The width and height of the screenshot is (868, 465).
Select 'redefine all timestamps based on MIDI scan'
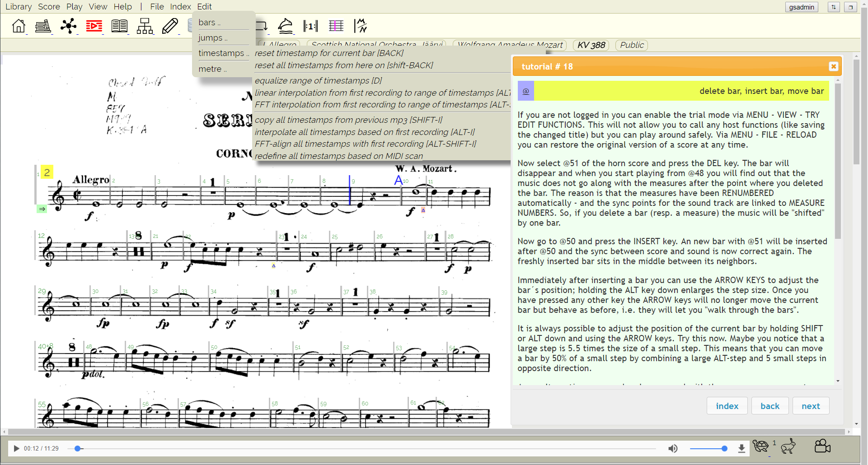[x=338, y=156]
